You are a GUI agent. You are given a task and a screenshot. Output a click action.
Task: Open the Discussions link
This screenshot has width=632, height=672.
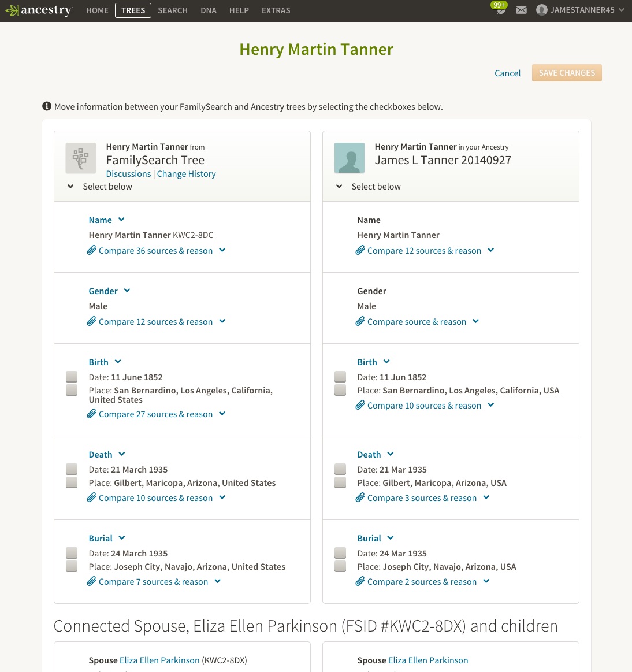128,173
